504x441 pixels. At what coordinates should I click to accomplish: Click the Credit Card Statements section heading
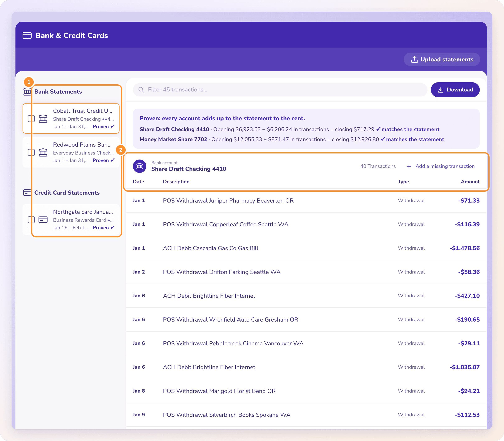67,193
